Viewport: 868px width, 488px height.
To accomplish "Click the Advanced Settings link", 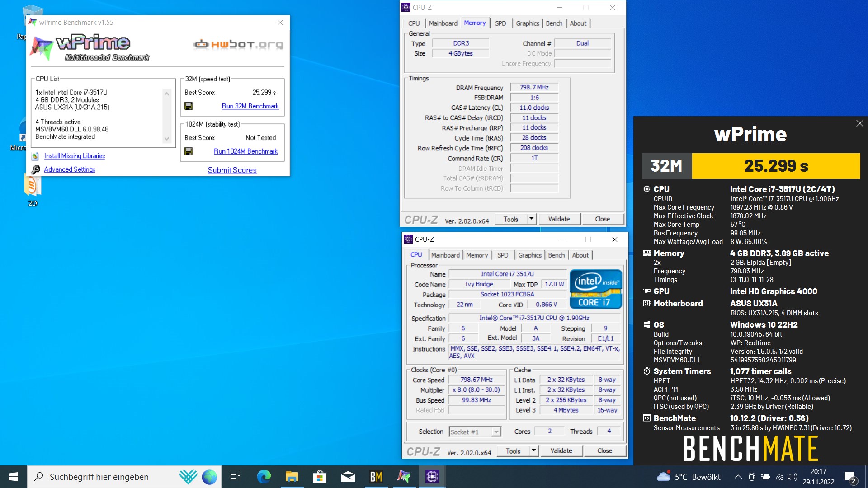I will click(70, 169).
